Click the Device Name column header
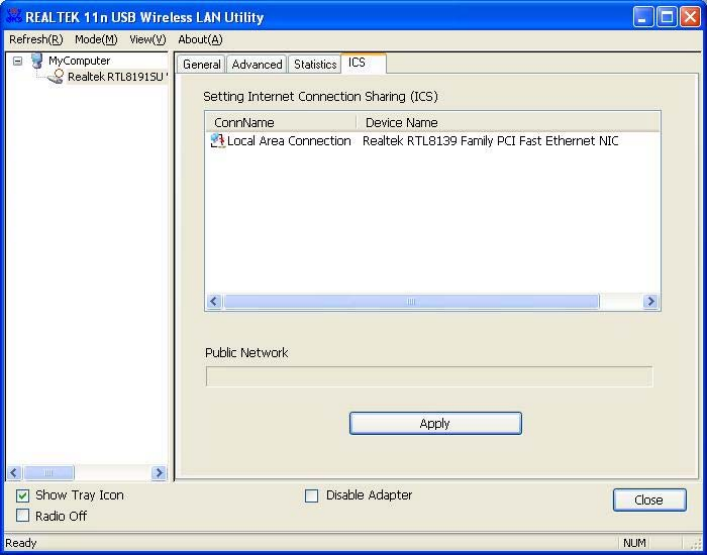 [508, 123]
